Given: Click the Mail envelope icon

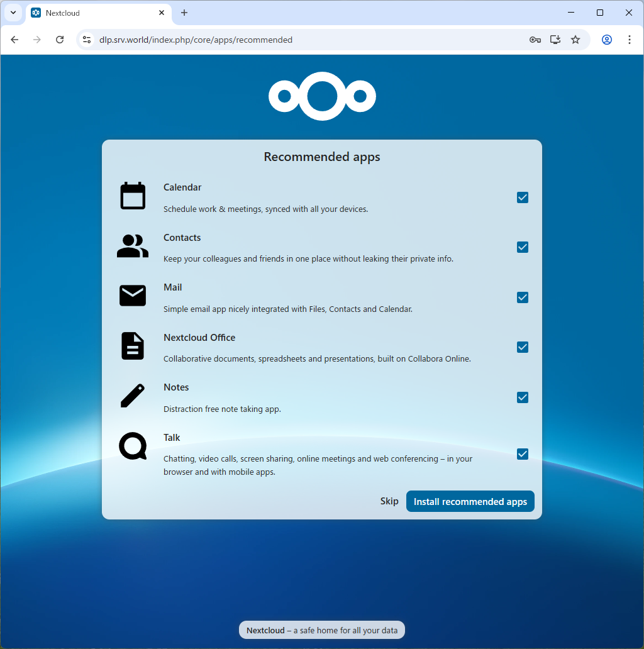Looking at the screenshot, I should pyautogui.click(x=132, y=296).
